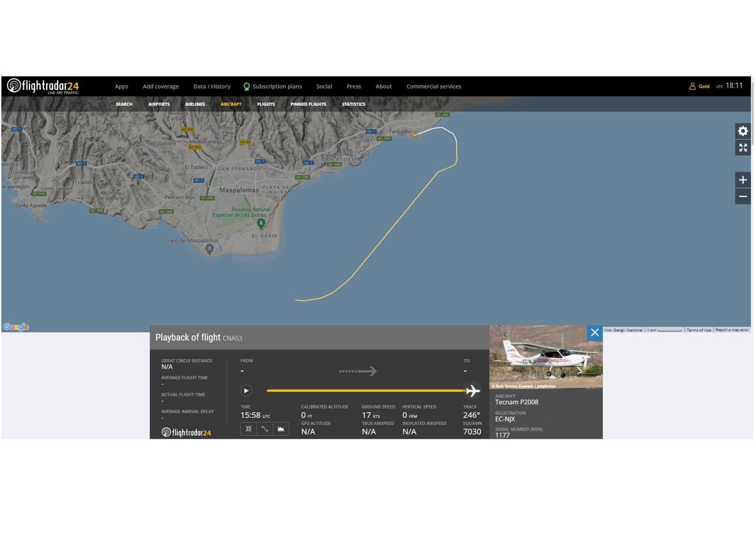Click the center-on-aircraft icon under the time
Viewport: 756px width, 534px height.
(249, 429)
